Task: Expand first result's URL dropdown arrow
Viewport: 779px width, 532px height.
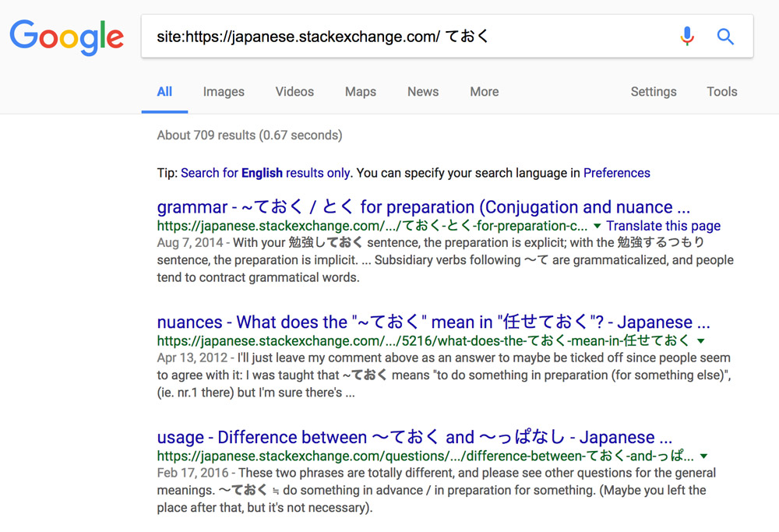Action: 597,226
